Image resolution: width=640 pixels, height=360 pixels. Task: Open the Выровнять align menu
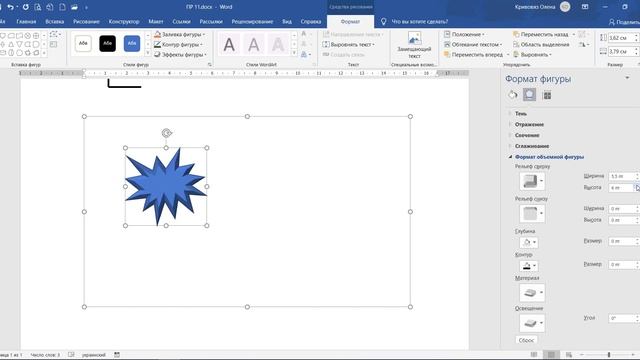point(533,54)
